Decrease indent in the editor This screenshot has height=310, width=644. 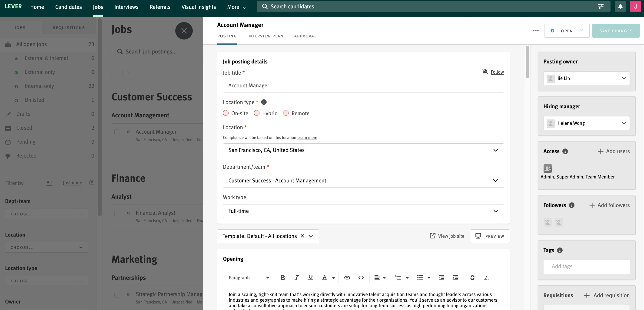(x=455, y=278)
